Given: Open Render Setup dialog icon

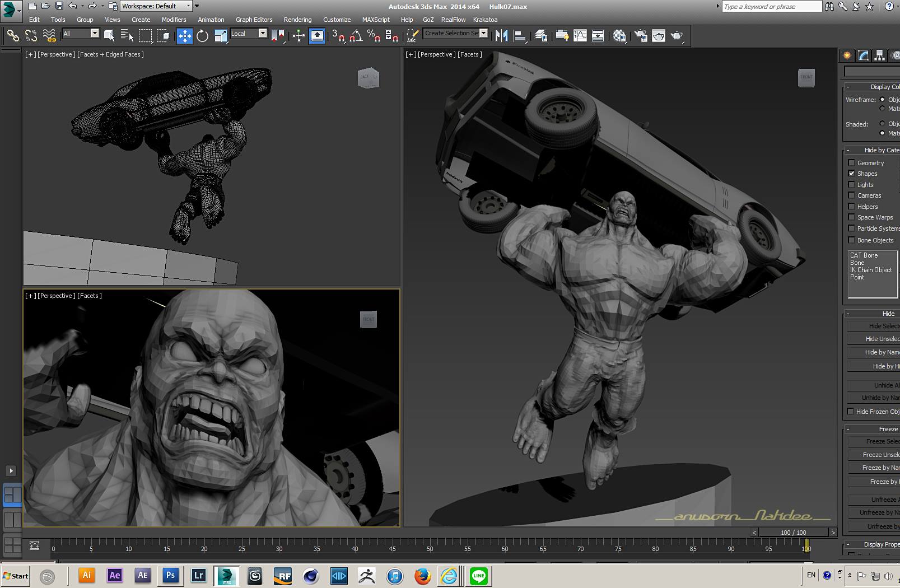Looking at the screenshot, I should (641, 36).
